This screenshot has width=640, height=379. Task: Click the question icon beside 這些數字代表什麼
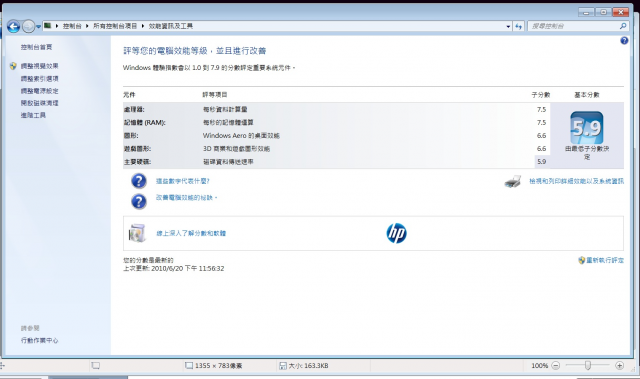pos(139,181)
